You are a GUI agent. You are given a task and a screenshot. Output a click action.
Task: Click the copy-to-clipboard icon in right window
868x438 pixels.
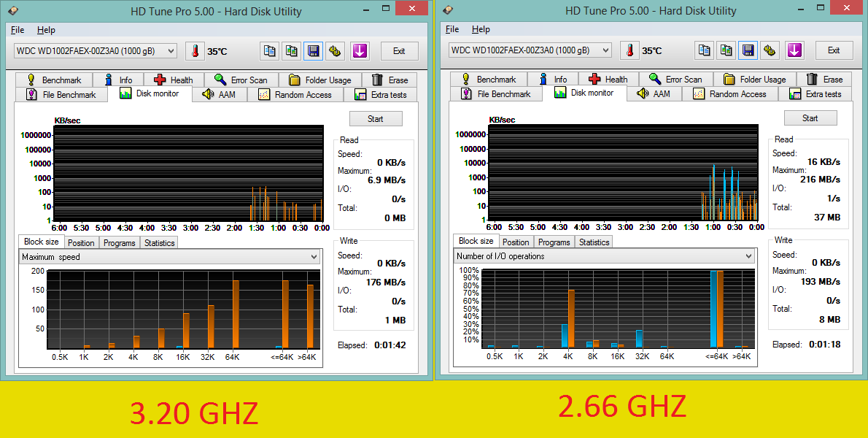tap(704, 50)
